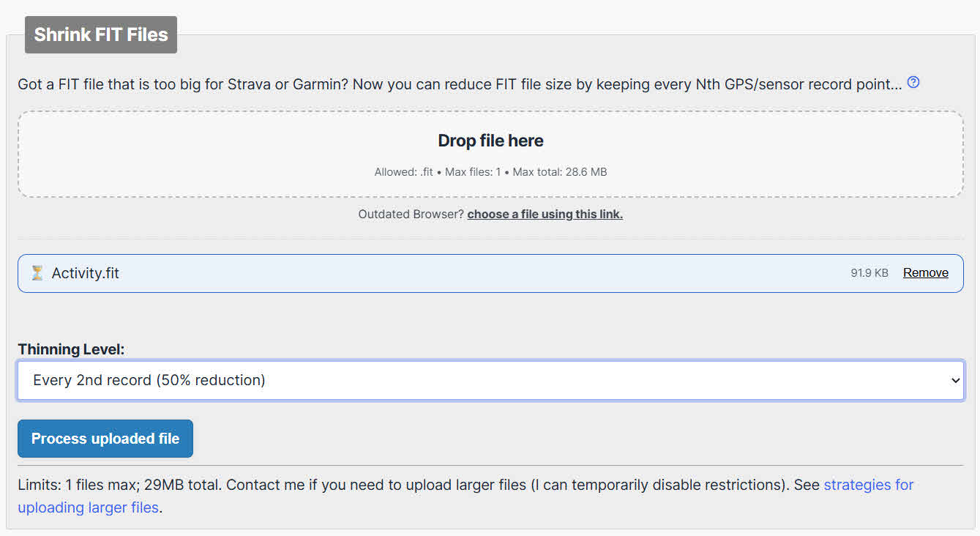Click the 91.9 KB file size label
Screen dimensions: 980x536
coord(871,272)
